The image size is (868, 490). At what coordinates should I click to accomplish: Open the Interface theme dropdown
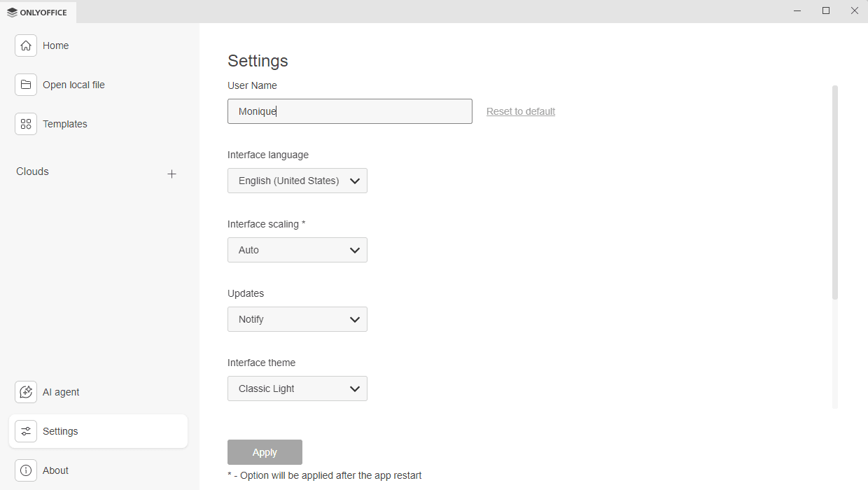tap(297, 388)
